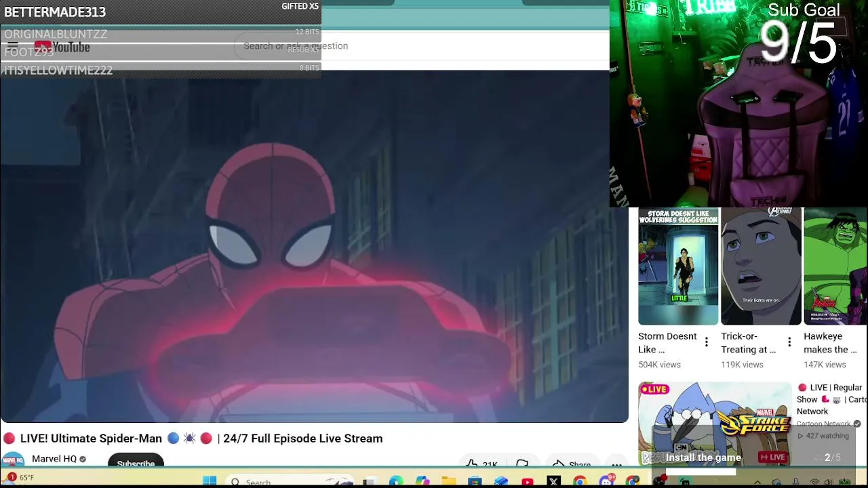Focus the 'Search or ask a question' box

420,45
